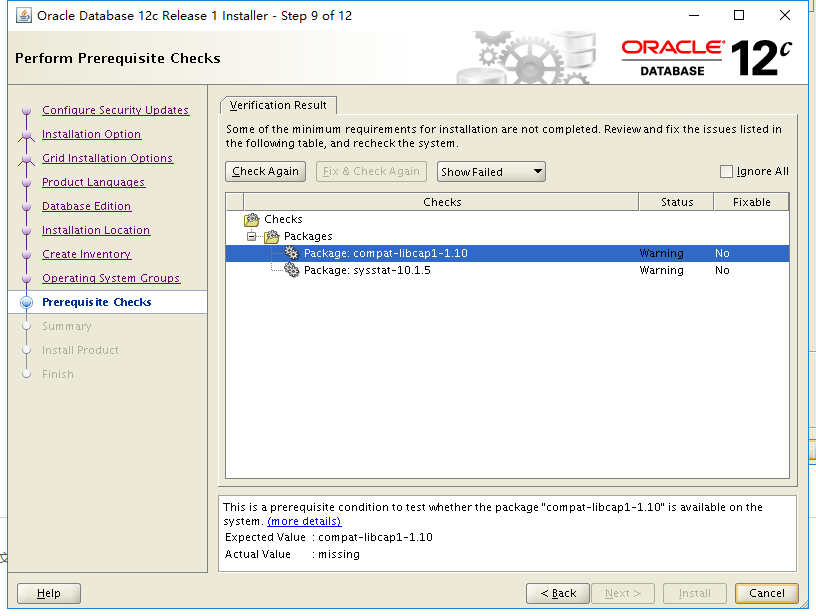Open the more details link
This screenshot has height=616, width=816.
click(x=304, y=521)
